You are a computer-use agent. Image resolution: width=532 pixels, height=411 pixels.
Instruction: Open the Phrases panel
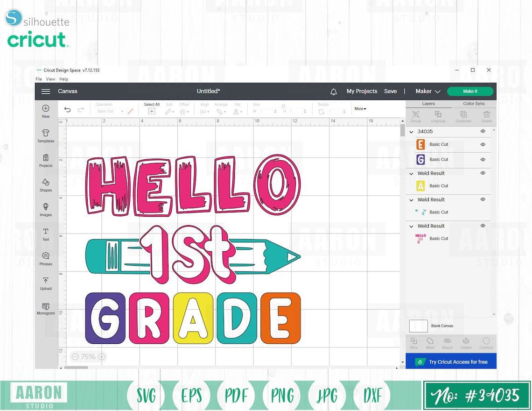[x=46, y=259]
